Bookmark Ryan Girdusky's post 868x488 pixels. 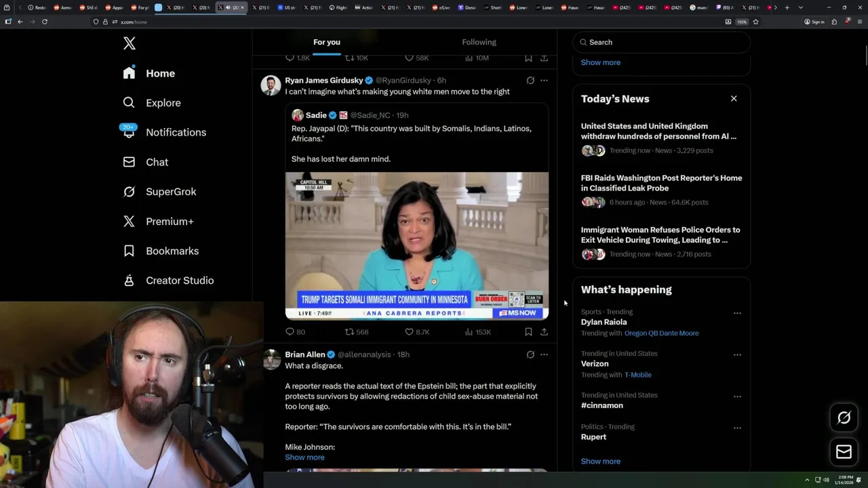[x=528, y=332]
